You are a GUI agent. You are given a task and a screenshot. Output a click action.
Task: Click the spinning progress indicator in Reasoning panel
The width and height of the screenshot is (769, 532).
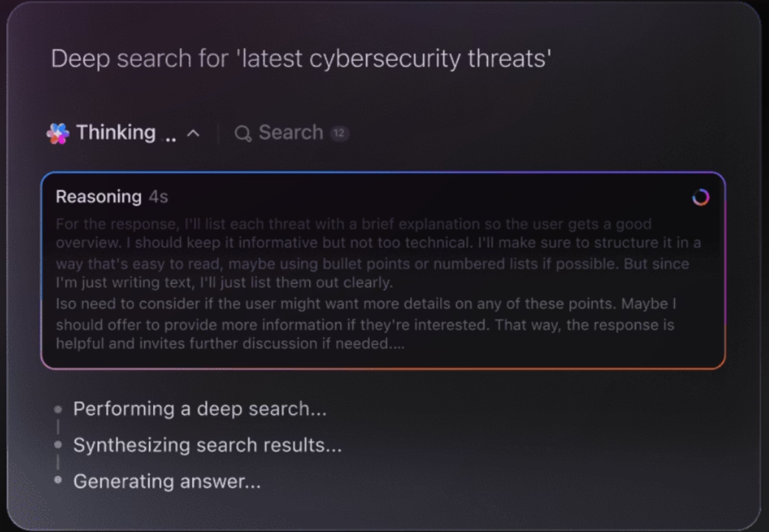coord(700,197)
